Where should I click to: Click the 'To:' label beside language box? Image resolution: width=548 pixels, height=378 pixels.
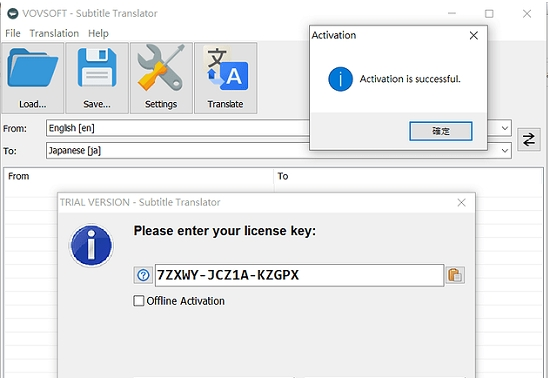tap(10, 151)
